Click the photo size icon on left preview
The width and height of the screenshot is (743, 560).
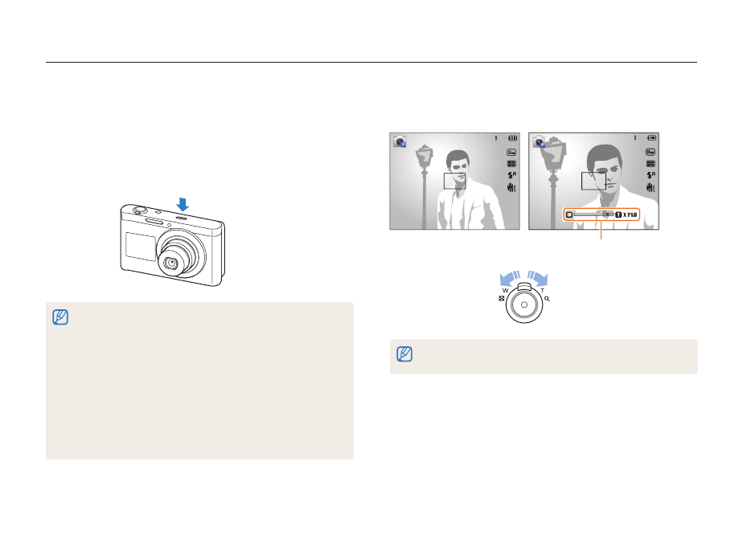click(x=511, y=153)
